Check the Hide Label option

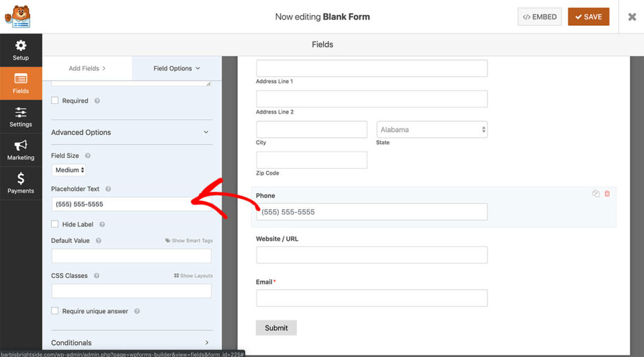tap(55, 224)
